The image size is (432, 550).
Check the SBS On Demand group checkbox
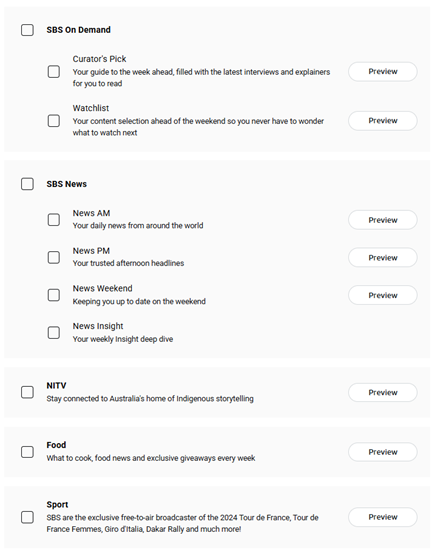tap(27, 30)
